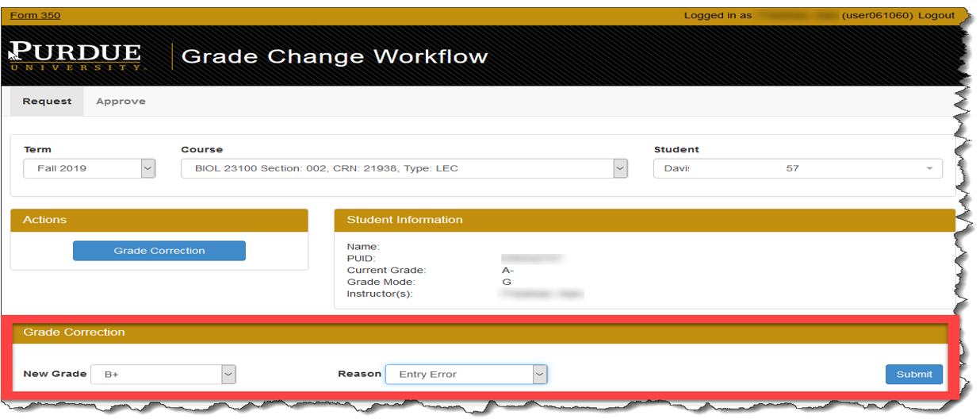Screen dimensions: 980x419
Task: Open the New Grade dropdown showing B+
Action: pyautogui.click(x=163, y=374)
